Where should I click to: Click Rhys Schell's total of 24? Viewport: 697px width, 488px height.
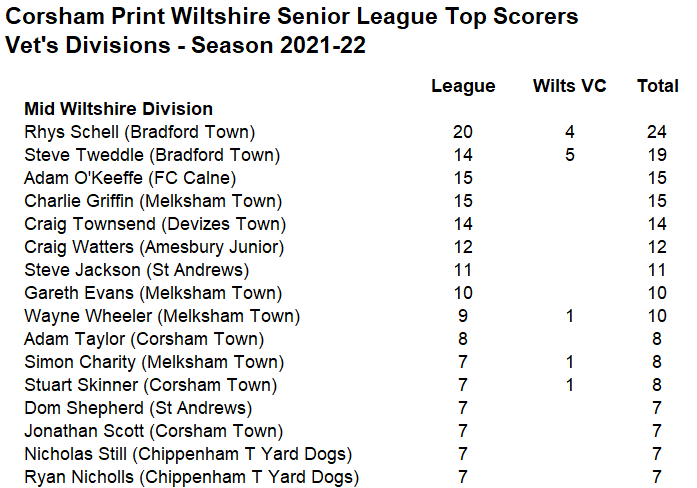point(657,132)
